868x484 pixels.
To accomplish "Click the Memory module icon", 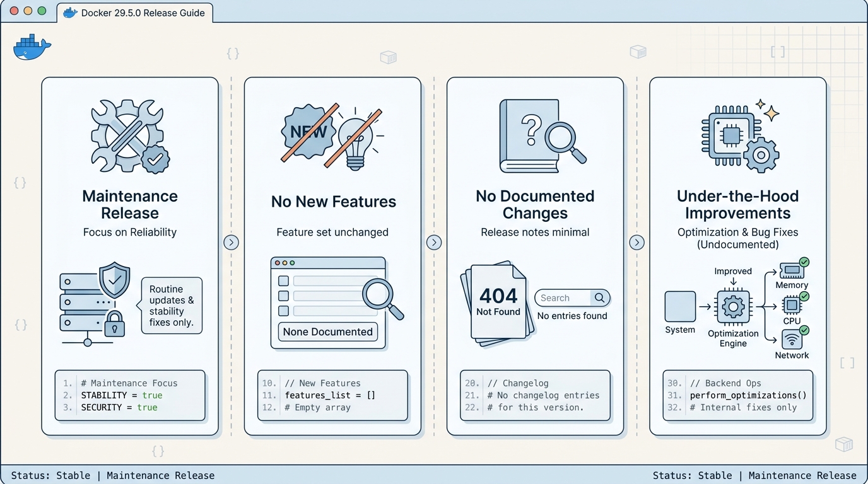I will click(x=792, y=271).
